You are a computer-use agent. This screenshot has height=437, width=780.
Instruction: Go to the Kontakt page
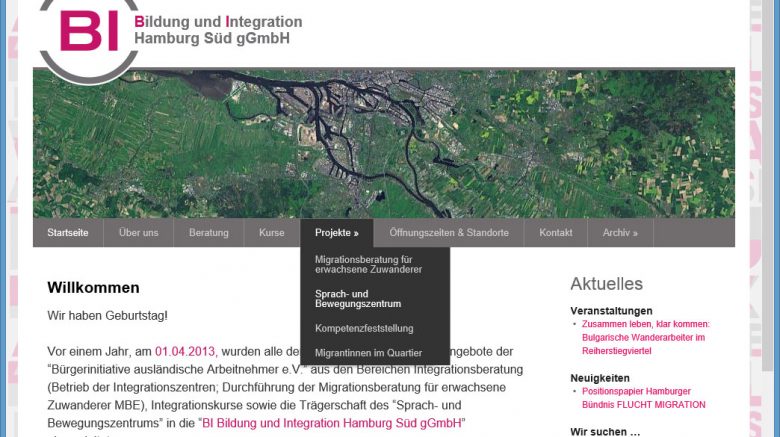tap(556, 232)
